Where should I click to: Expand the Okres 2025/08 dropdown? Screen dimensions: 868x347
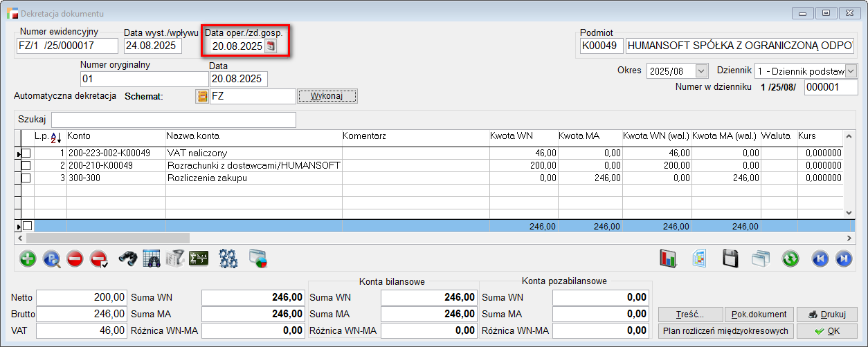(x=701, y=71)
